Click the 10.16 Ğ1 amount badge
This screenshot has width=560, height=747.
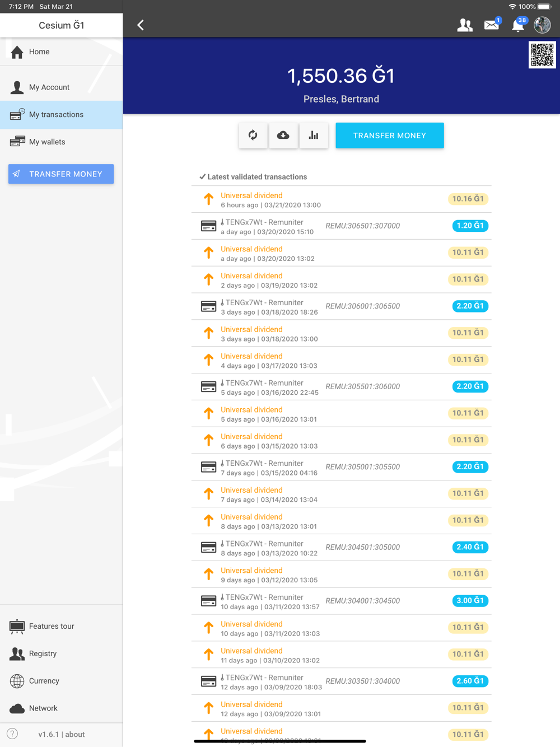[x=468, y=199]
